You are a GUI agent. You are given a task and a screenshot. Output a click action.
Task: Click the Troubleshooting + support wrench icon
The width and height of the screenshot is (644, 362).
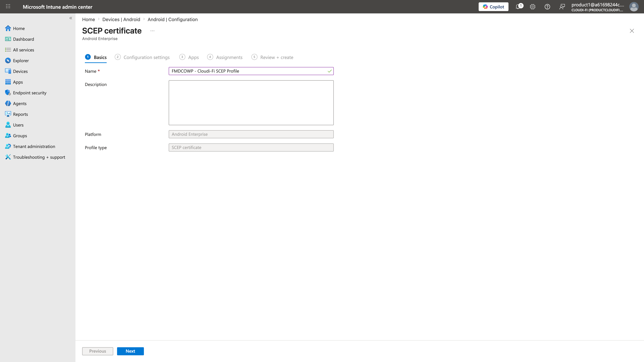pos(8,157)
